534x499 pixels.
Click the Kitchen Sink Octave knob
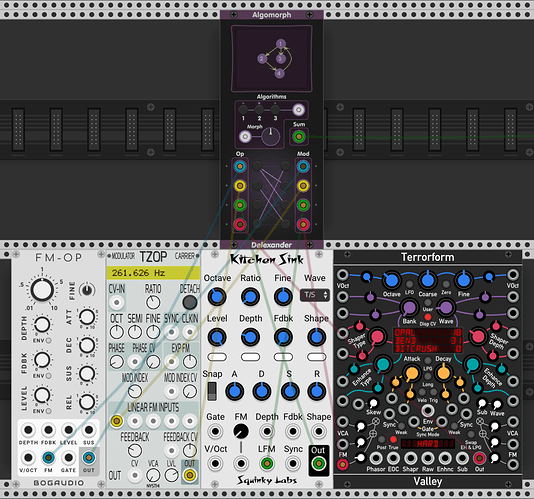pos(217,297)
